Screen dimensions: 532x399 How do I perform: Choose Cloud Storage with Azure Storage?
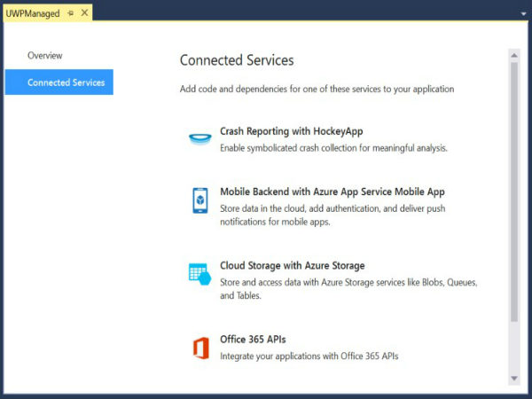pyautogui.click(x=292, y=265)
